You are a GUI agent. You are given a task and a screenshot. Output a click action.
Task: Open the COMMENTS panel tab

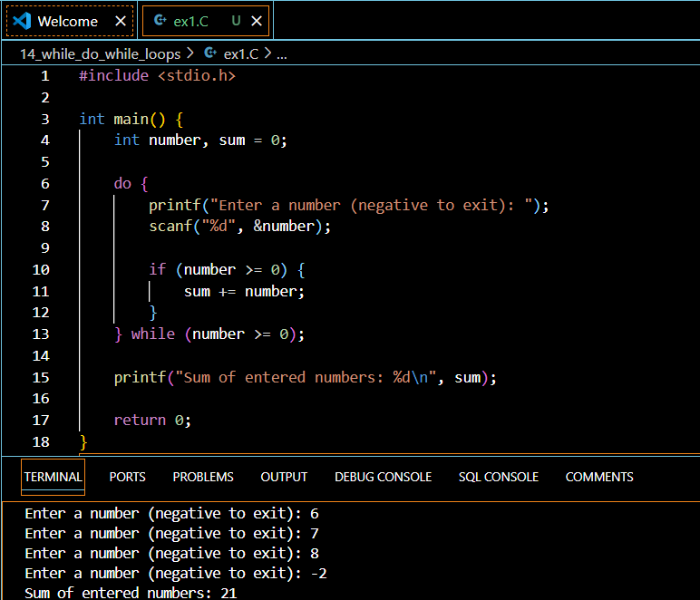tap(599, 477)
